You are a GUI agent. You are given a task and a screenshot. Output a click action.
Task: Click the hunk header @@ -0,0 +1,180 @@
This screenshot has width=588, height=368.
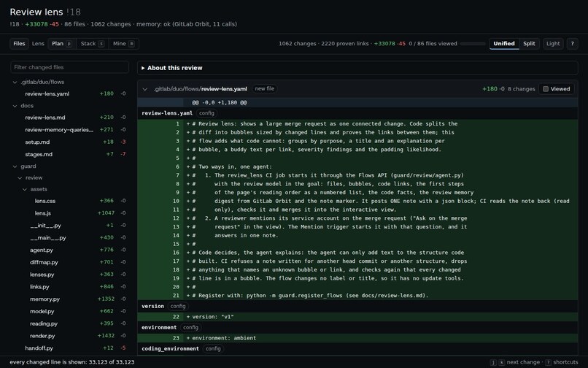220,102
